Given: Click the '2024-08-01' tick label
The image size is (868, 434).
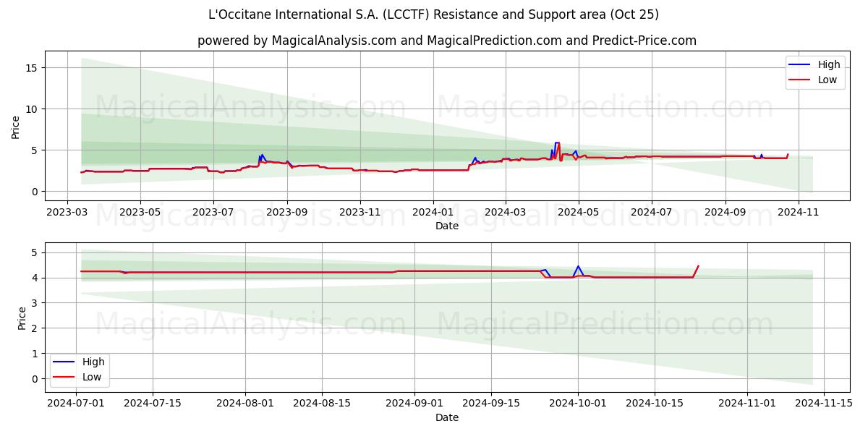Looking at the screenshot, I should (x=245, y=404).
